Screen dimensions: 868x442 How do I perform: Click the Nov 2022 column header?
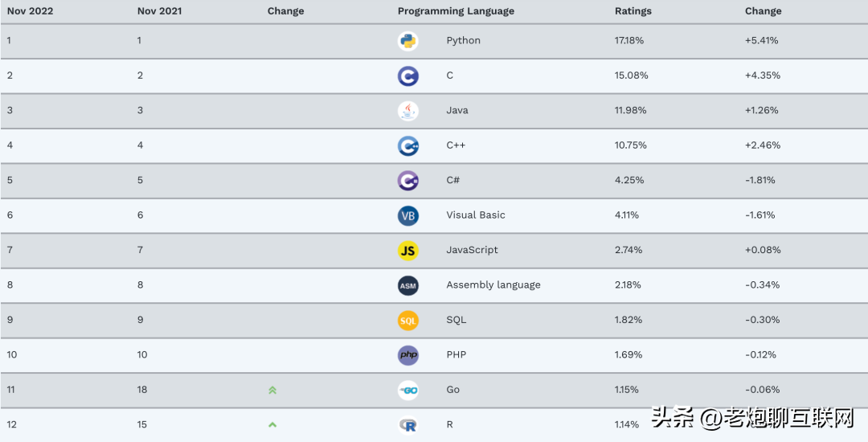click(x=30, y=11)
